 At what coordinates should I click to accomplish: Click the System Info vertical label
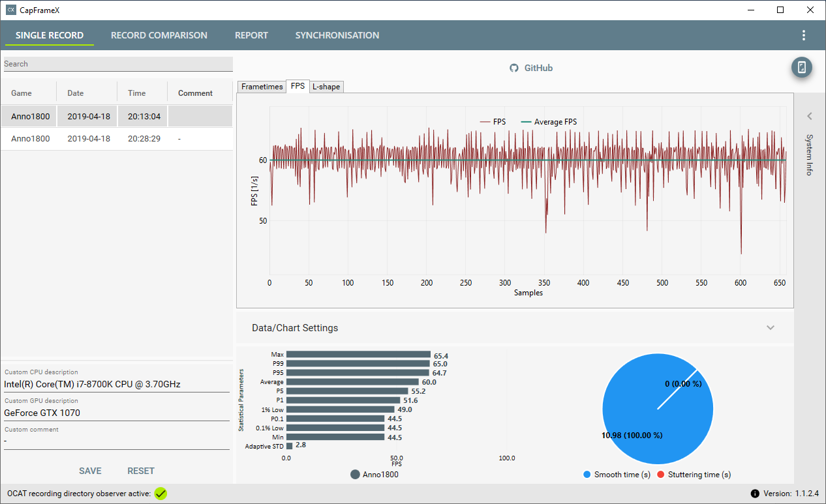coord(810,155)
